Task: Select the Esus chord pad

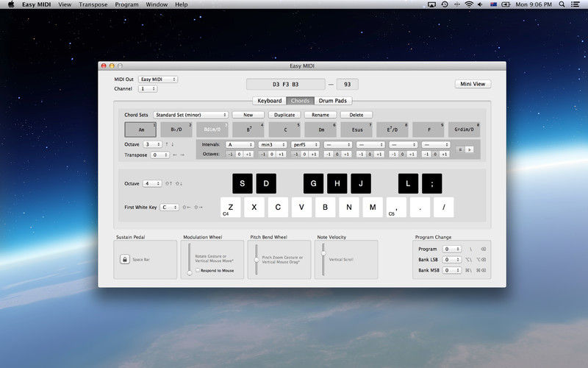Action: (x=356, y=130)
